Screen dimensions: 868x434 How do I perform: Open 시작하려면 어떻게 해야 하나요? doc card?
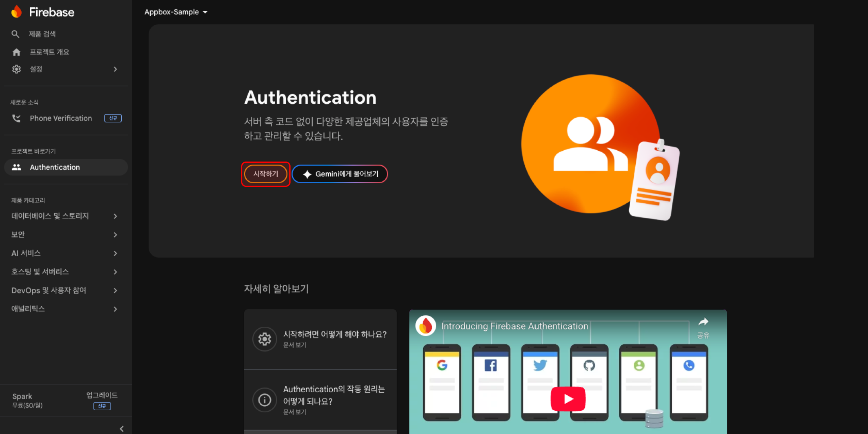(x=320, y=339)
